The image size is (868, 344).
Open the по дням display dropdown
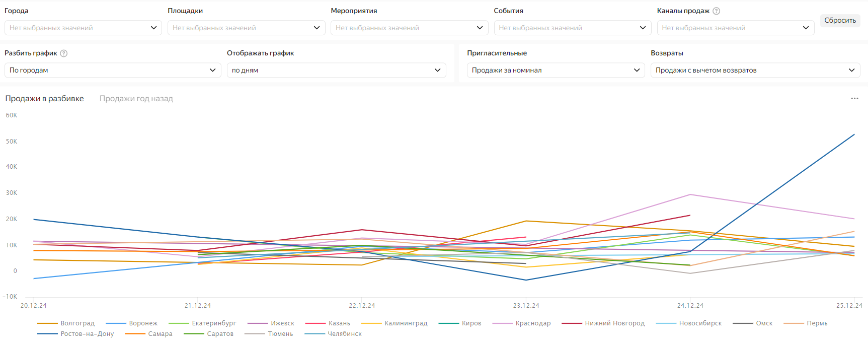point(336,71)
